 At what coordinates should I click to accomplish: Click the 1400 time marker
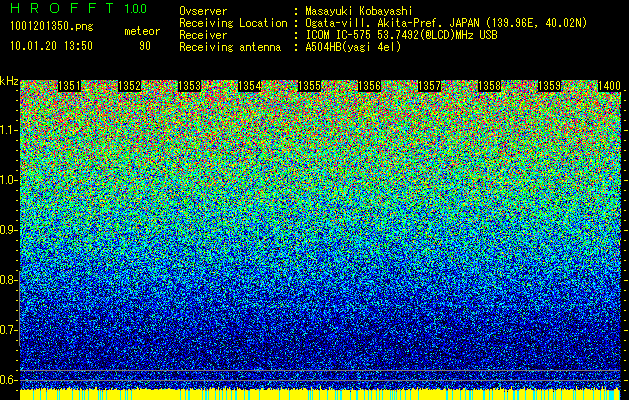[x=609, y=86]
